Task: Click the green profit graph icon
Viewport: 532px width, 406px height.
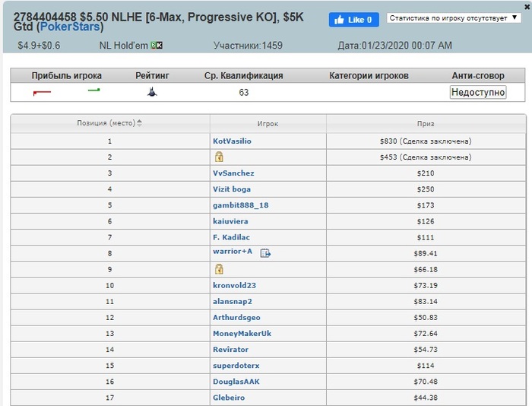Action: click(94, 90)
